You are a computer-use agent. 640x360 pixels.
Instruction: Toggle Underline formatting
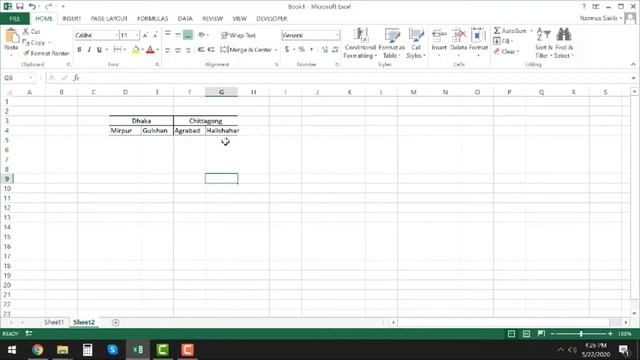99,49
